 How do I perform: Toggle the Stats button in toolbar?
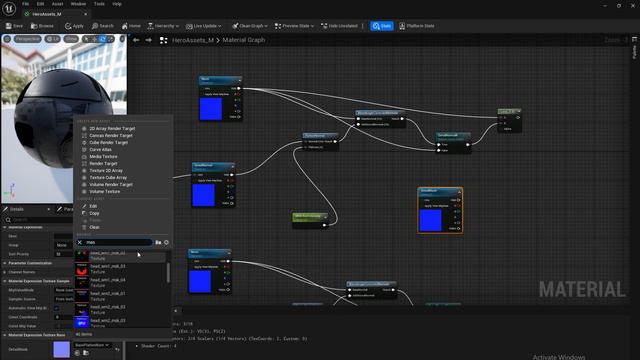tap(382, 26)
